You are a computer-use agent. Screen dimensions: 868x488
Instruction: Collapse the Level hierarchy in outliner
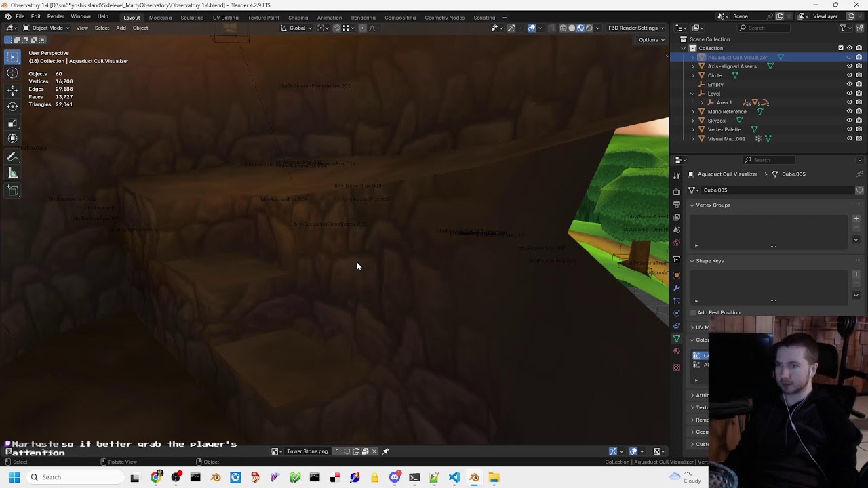(692, 94)
